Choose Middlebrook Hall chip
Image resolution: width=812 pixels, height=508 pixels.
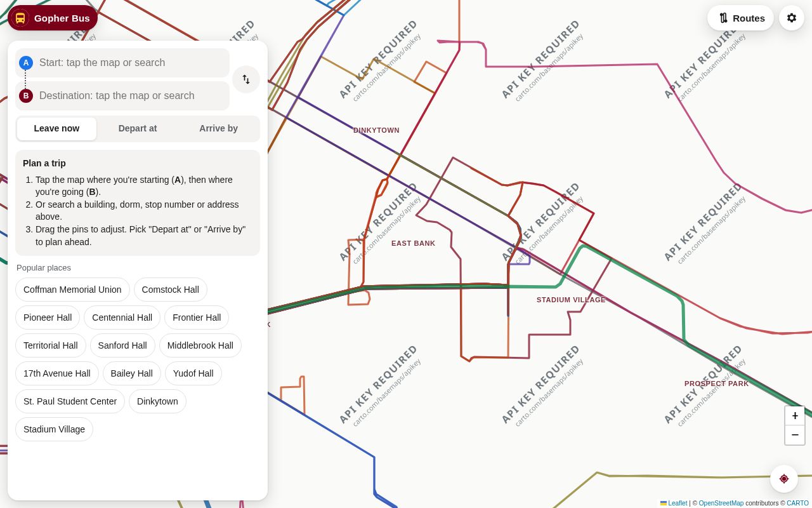coord(200,345)
